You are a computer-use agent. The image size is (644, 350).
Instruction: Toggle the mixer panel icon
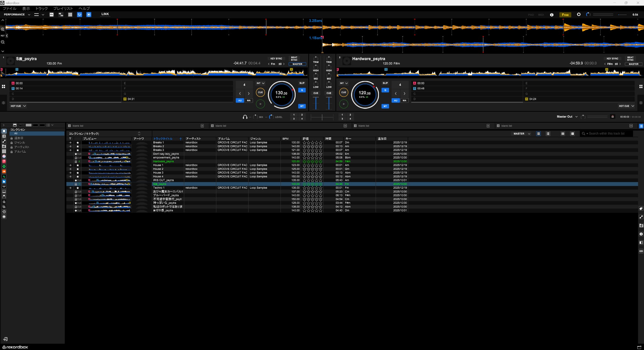coord(80,14)
